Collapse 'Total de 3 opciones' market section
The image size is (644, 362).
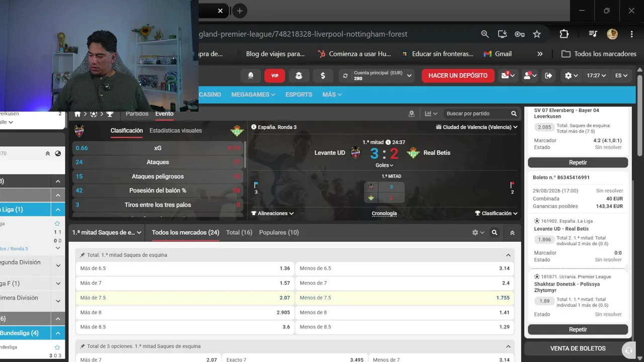(508, 346)
